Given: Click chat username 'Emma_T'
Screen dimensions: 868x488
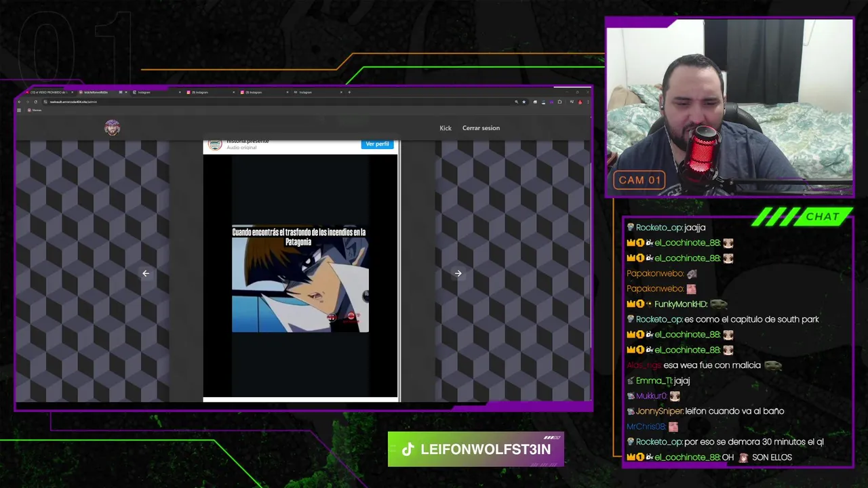Looking at the screenshot, I should point(654,381).
